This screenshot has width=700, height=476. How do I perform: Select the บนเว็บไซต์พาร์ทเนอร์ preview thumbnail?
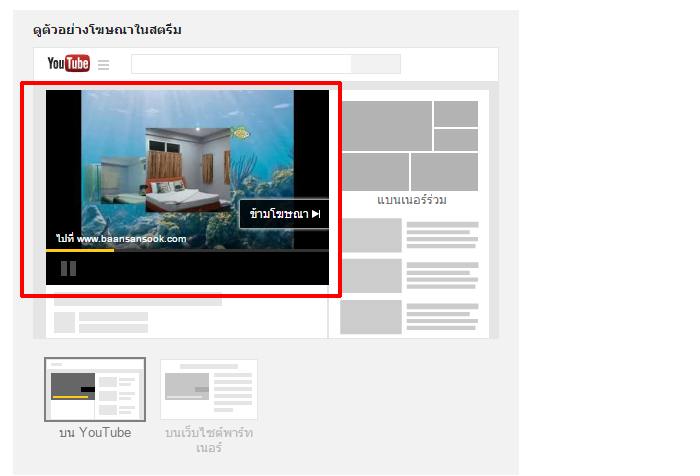coord(209,389)
